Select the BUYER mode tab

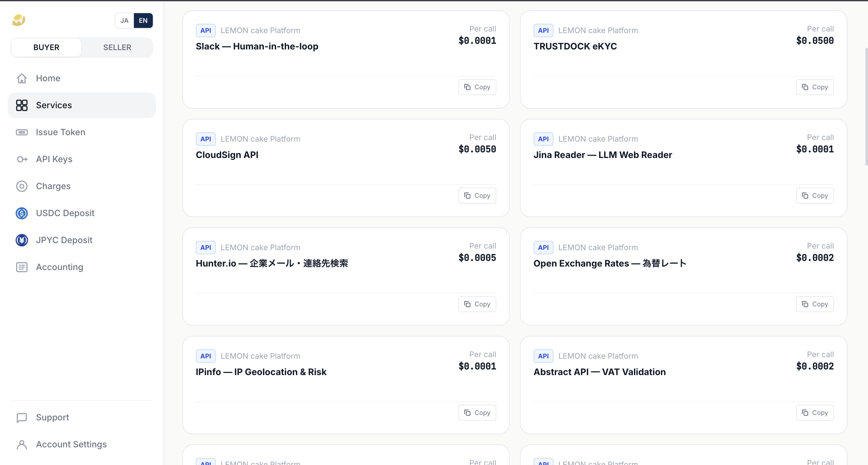point(47,48)
